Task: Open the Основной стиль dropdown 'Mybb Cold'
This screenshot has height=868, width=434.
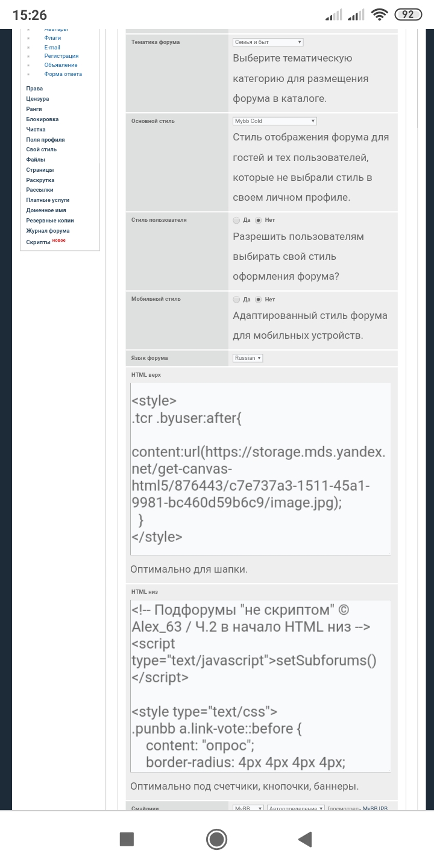Action: coord(274,121)
